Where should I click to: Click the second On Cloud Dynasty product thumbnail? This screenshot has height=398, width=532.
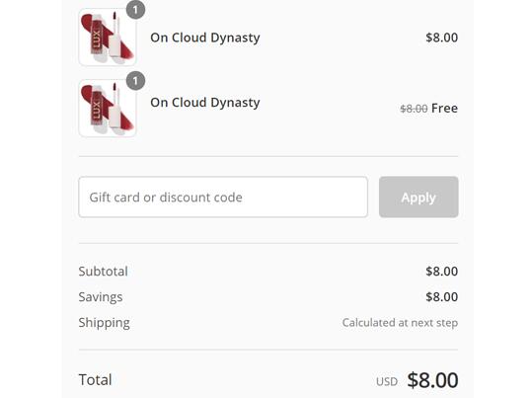click(x=108, y=108)
